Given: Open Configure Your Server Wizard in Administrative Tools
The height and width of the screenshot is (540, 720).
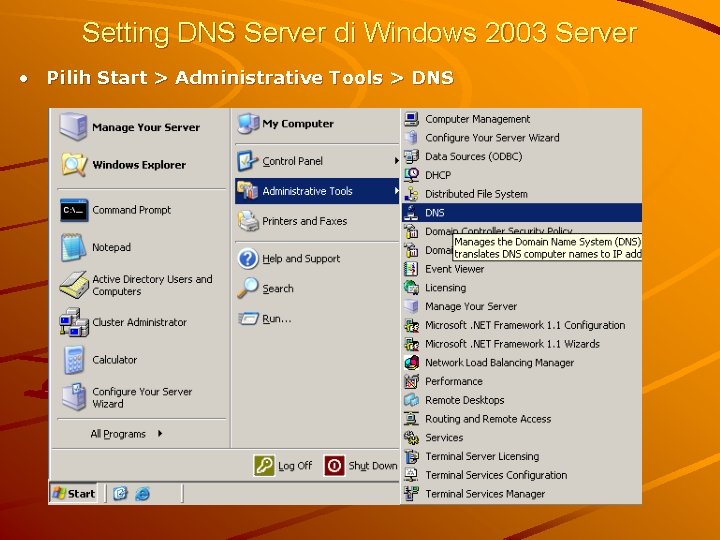Looking at the screenshot, I should coord(522,138).
